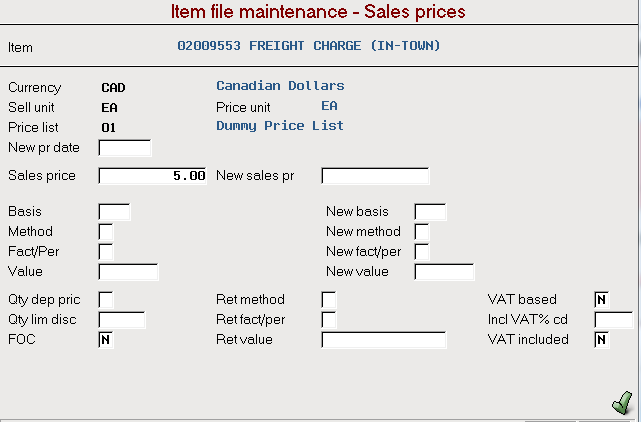This screenshot has width=641, height=422.
Task: Click the New basis field
Action: (x=430, y=212)
